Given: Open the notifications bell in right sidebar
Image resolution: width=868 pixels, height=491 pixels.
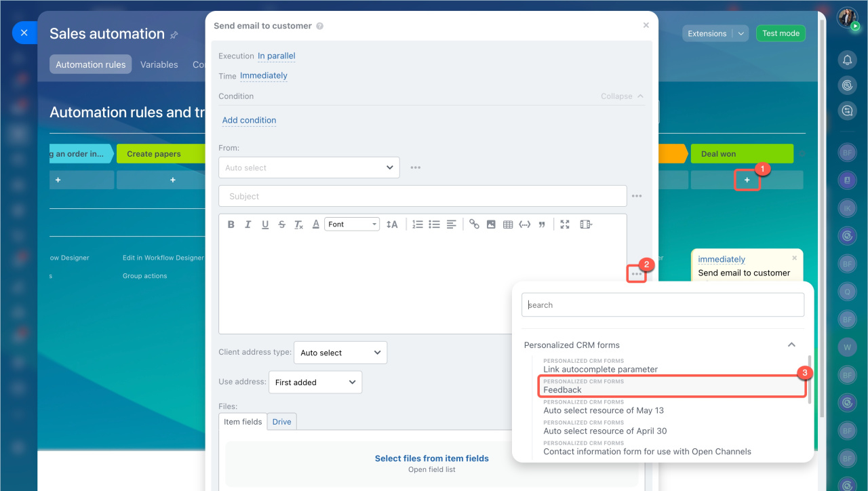Looking at the screenshot, I should click(847, 60).
